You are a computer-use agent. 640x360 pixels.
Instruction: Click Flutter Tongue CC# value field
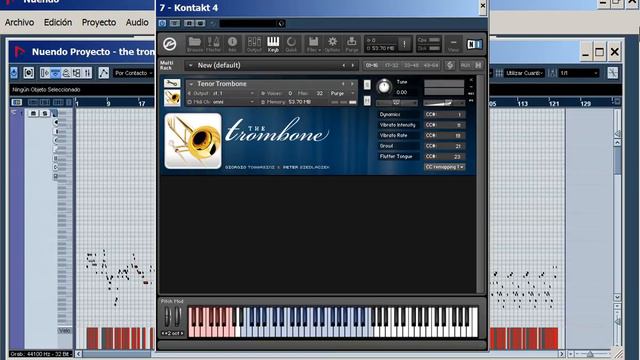tap(444, 156)
